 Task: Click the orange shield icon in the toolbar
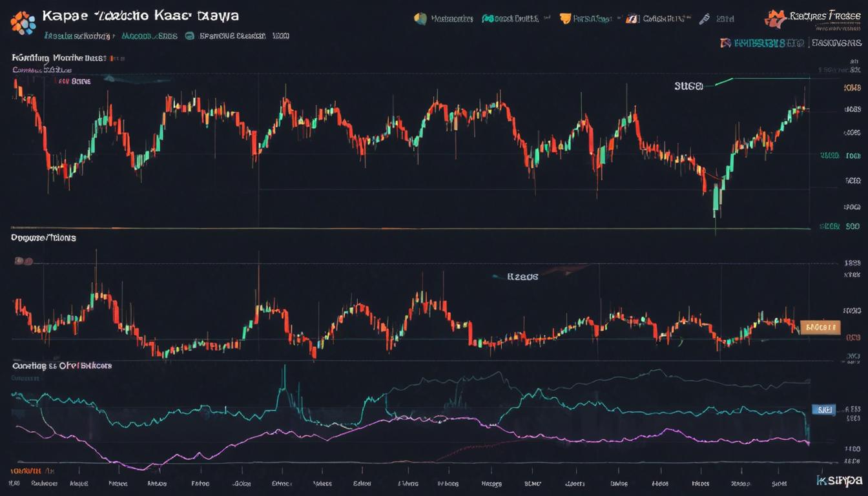click(x=564, y=18)
